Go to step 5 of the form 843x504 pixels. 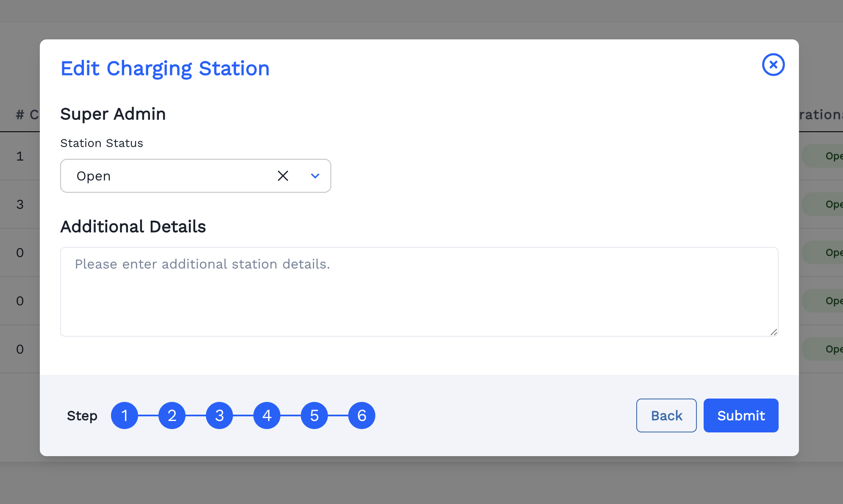[x=314, y=415]
